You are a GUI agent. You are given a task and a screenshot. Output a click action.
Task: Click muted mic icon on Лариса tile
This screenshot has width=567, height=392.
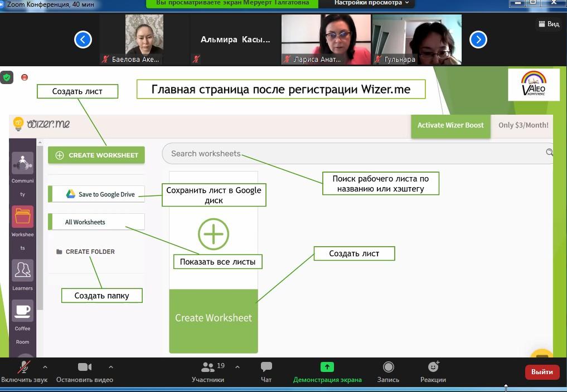point(287,59)
